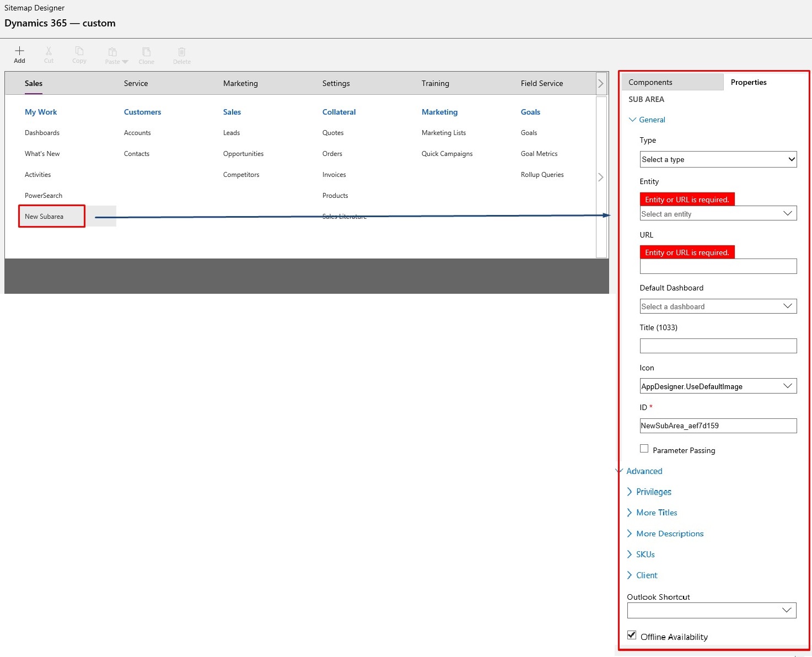Open the Icon dropdown
812x657 pixels.
(718, 386)
